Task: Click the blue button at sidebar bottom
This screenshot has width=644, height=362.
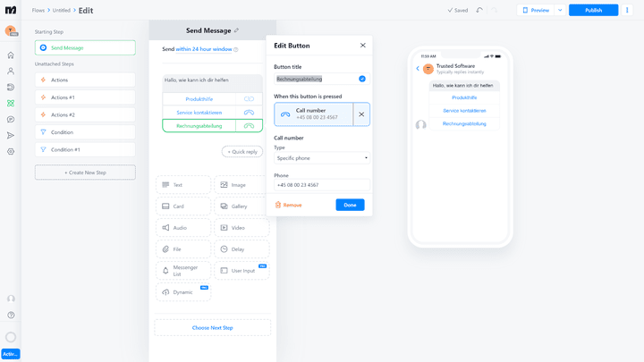Action: pos(11,354)
